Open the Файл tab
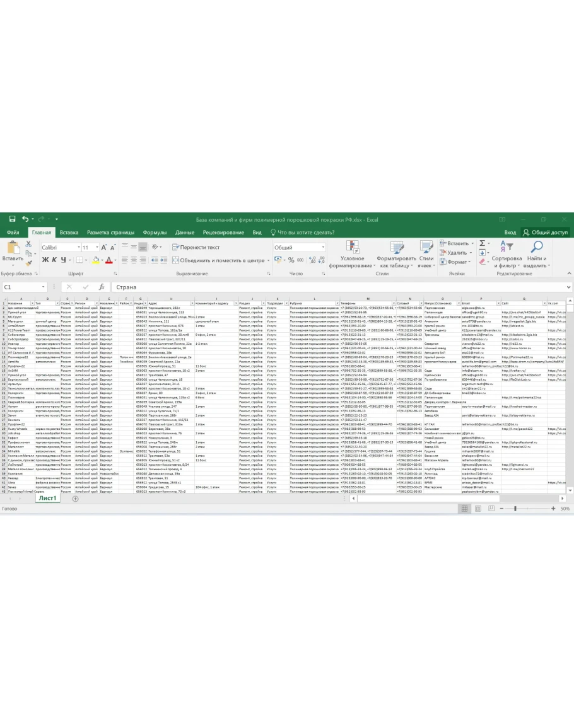 coord(13,232)
